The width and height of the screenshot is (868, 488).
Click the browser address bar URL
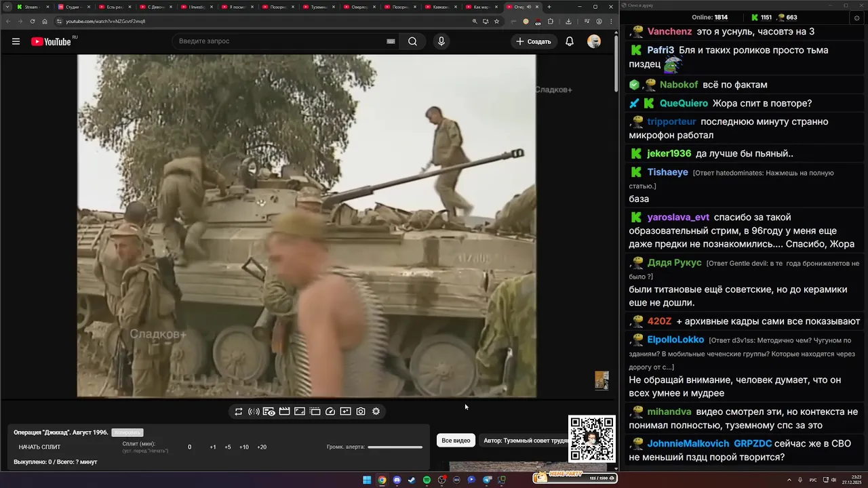point(105,21)
